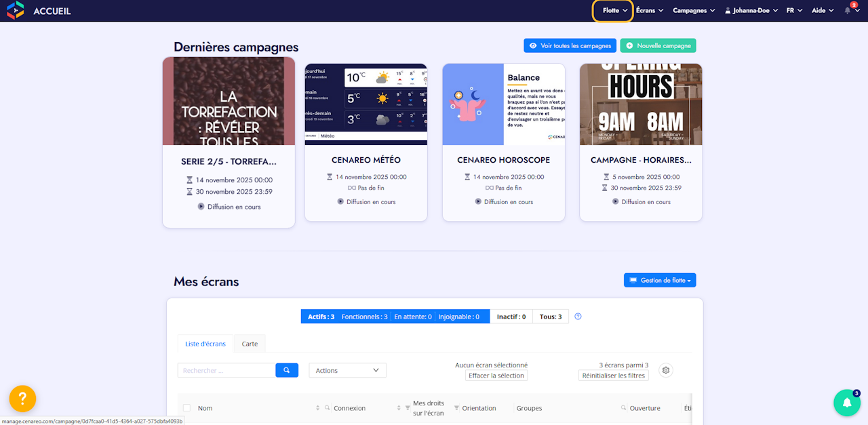Viewport: 868px width, 425px height.
Task: Switch to the Liste d'écrans tab
Action: [205, 344]
